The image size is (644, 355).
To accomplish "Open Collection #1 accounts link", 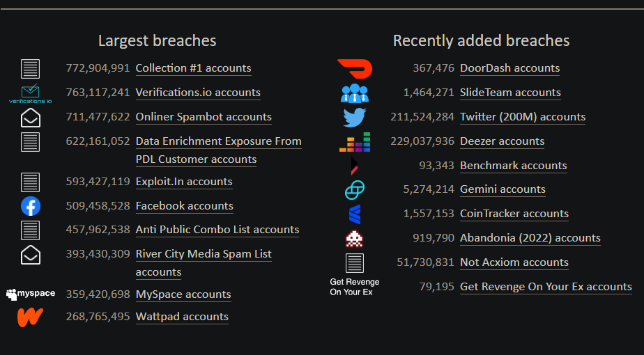I will point(193,68).
